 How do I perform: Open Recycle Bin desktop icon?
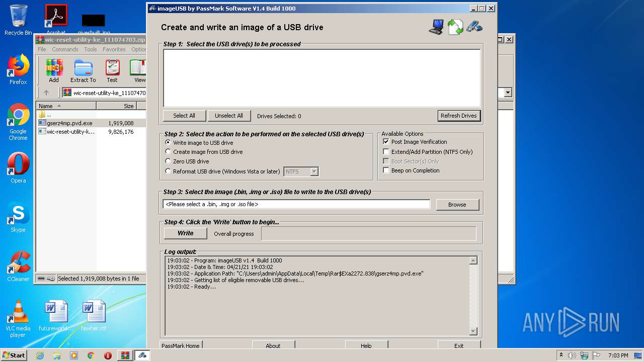pyautogui.click(x=18, y=20)
